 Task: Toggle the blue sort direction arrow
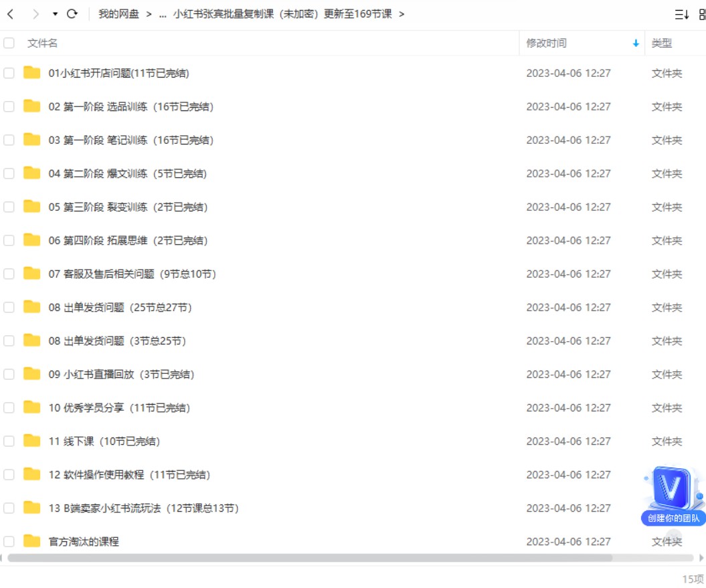coord(636,43)
